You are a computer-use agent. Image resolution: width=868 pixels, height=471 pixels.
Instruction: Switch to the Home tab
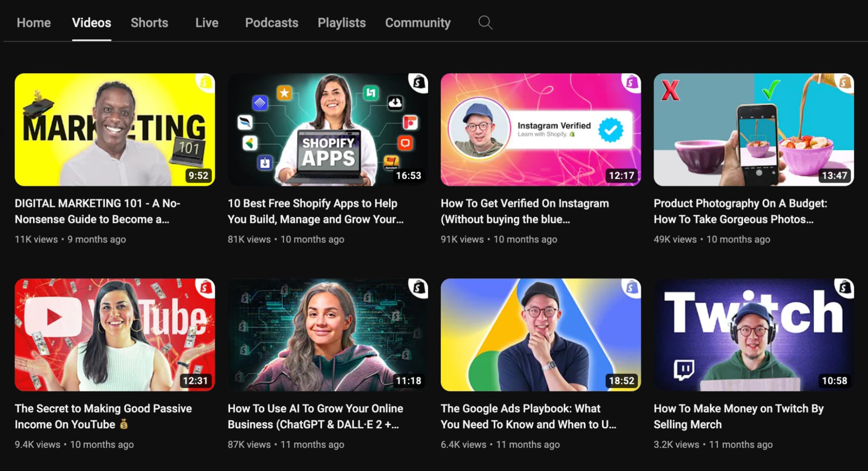tap(33, 23)
